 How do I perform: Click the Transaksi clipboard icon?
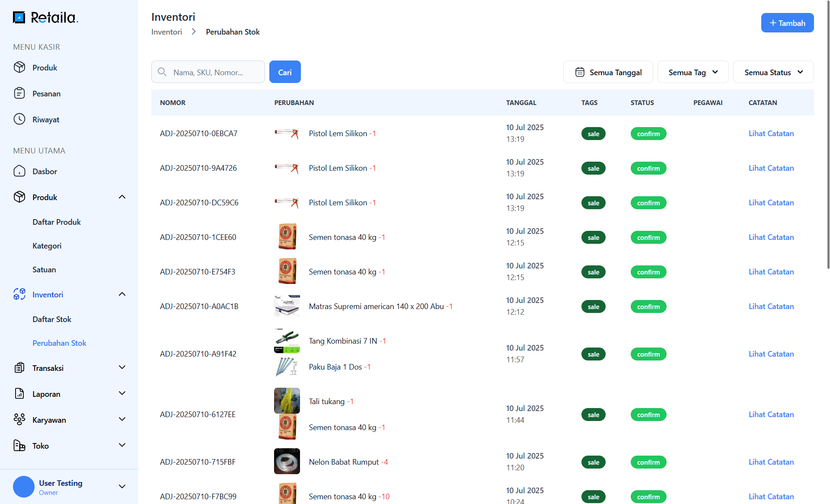[19, 368]
